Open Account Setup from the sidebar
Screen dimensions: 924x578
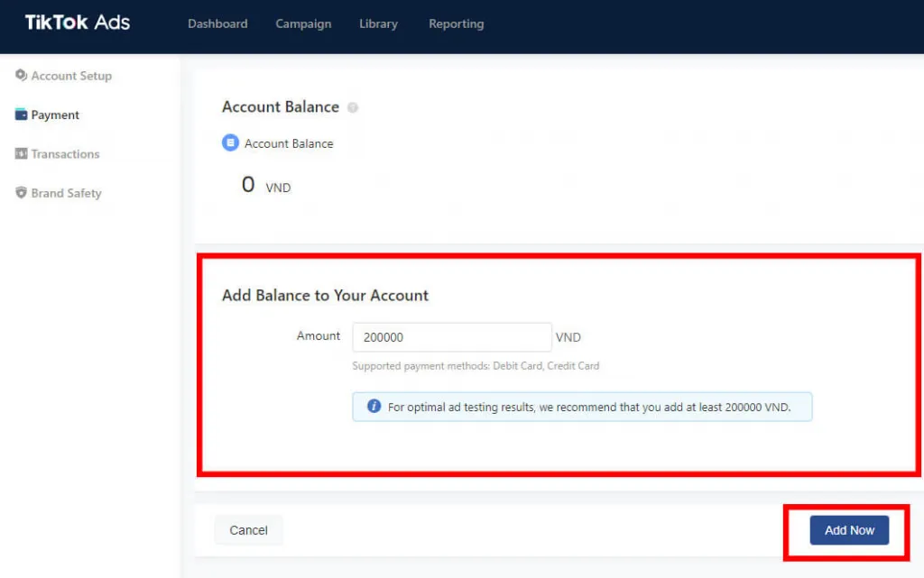coord(71,76)
